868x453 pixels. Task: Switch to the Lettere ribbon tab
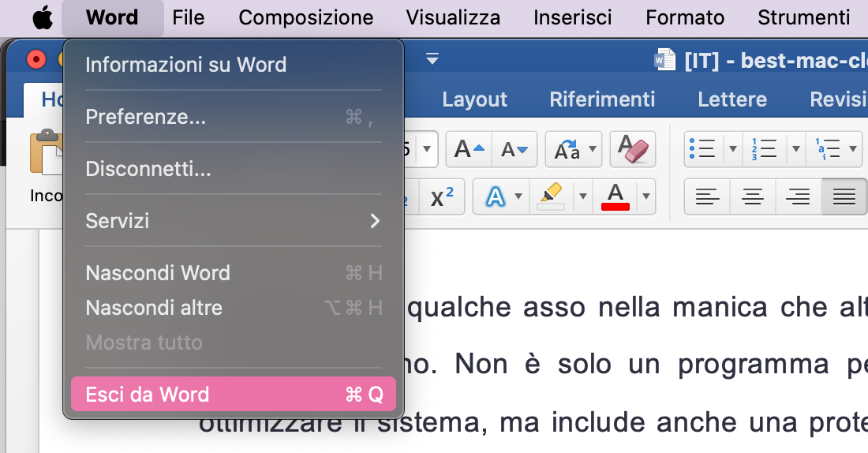pos(731,99)
